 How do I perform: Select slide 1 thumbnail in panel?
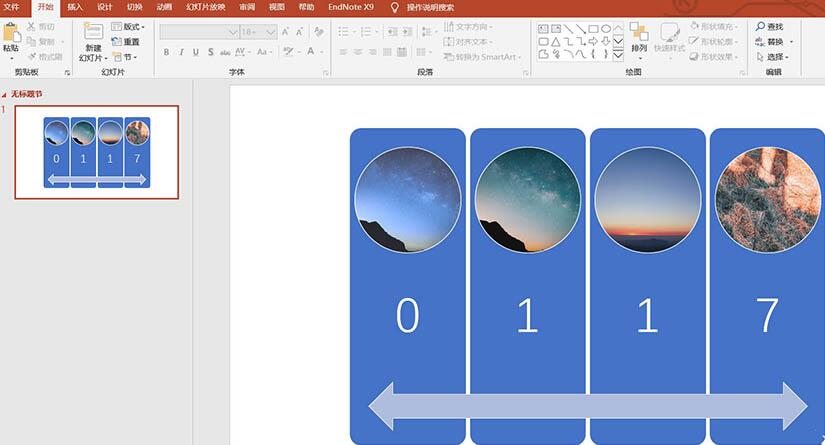click(97, 152)
